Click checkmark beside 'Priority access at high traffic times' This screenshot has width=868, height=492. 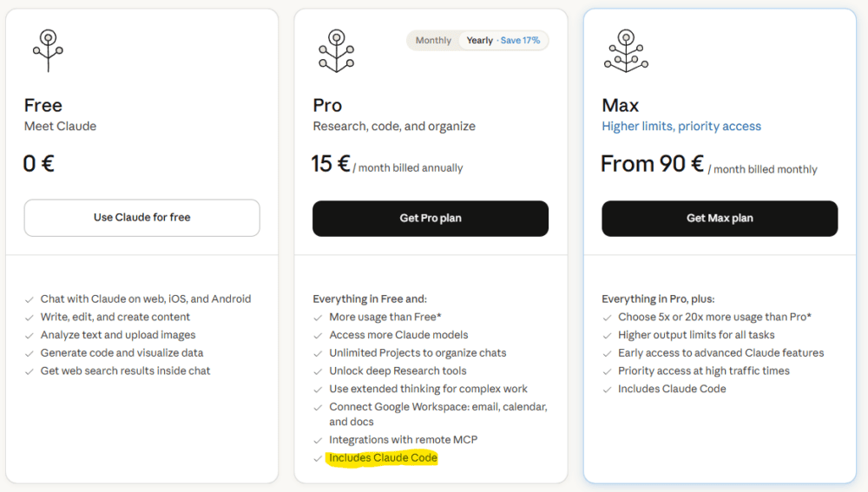[607, 371]
